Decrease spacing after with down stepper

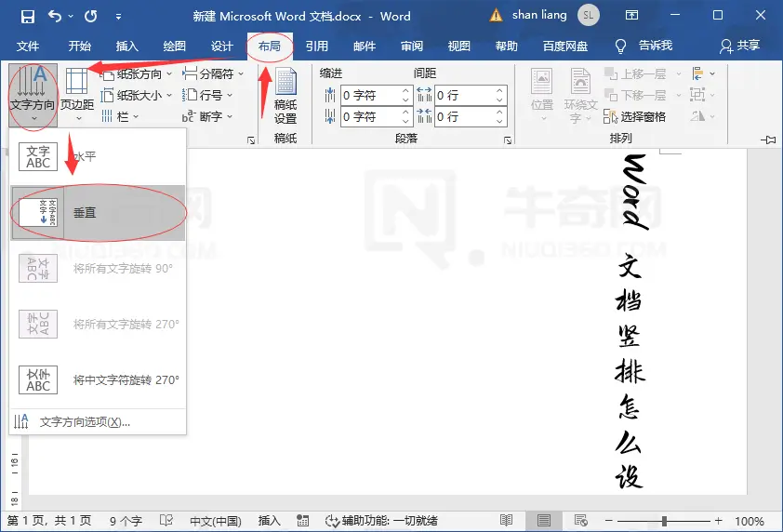tap(499, 122)
